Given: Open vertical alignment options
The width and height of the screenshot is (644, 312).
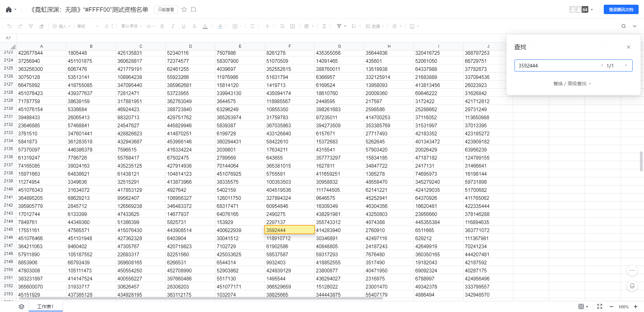Looking at the screenshot, I should pos(267,26).
